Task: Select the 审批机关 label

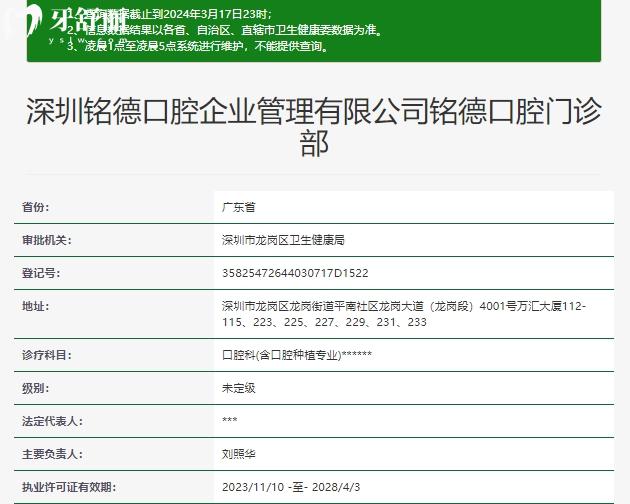Action: 47,240
